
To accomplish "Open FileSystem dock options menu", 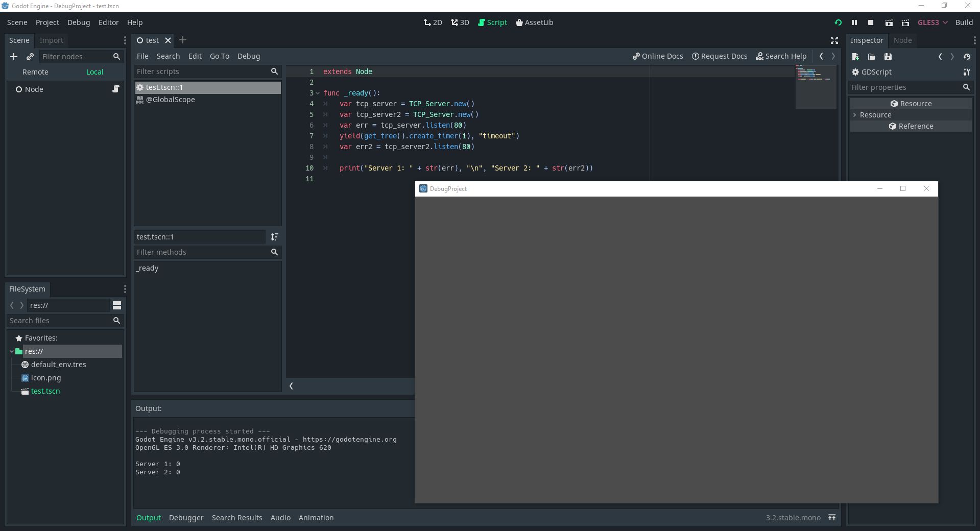I will (125, 289).
